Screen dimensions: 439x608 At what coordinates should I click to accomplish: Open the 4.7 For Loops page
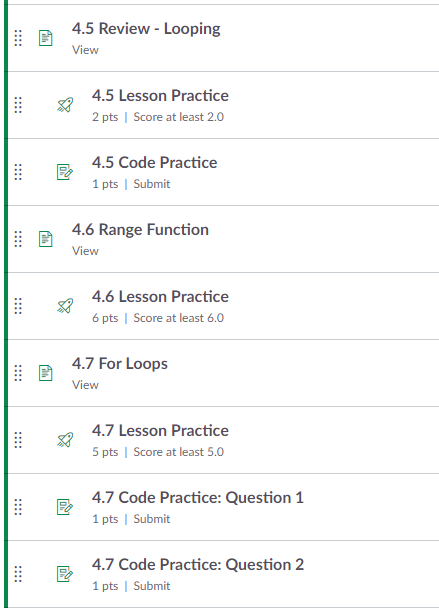click(x=120, y=364)
